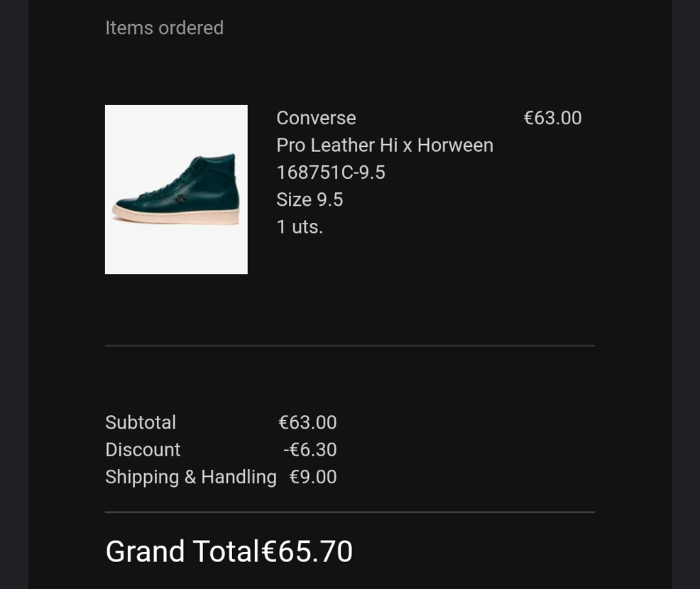Click the item price beside Converse
Screen dimensions: 700x589
pos(552,118)
